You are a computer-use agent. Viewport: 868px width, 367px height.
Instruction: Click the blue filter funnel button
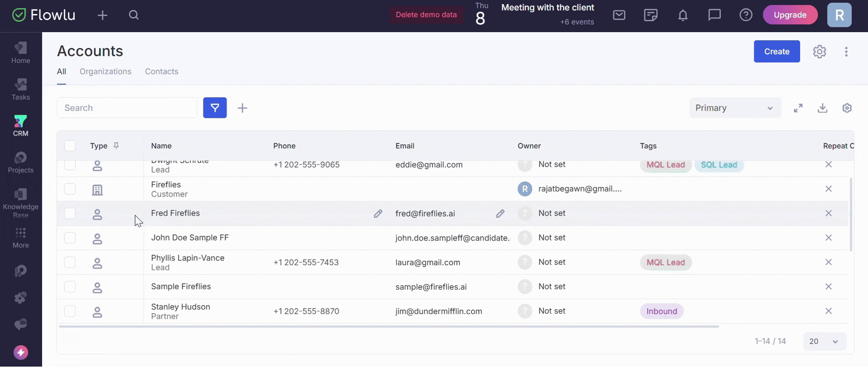tap(215, 108)
